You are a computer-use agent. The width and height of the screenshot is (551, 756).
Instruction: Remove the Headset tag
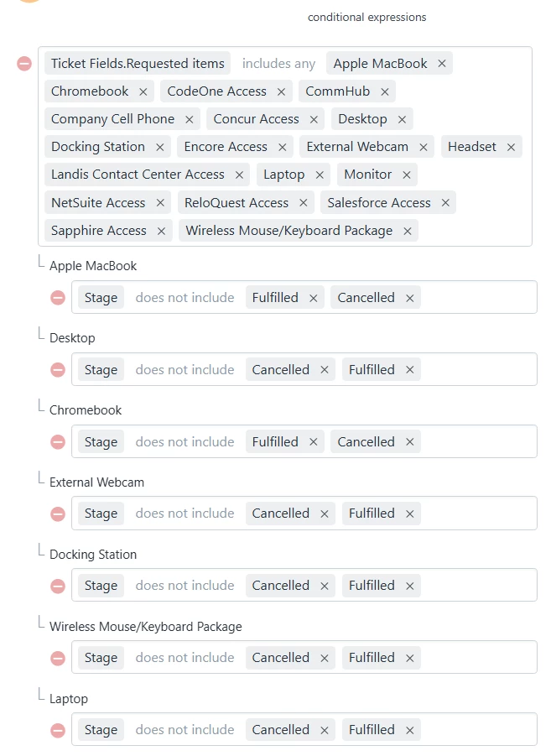[x=511, y=147]
